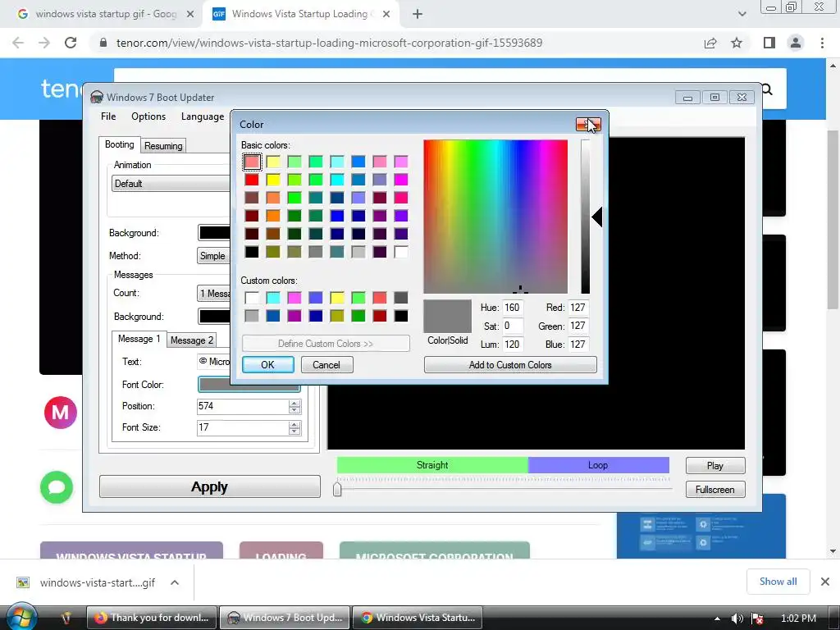The image size is (840, 630).
Task: Close the Windows Vista Startup Loading tab
Action: coord(386,15)
